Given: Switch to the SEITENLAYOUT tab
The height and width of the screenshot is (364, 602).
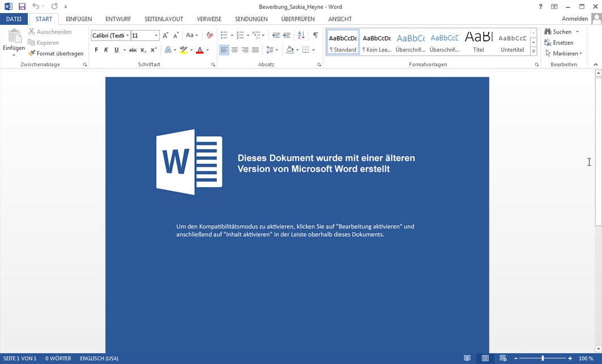Looking at the screenshot, I should (x=164, y=19).
